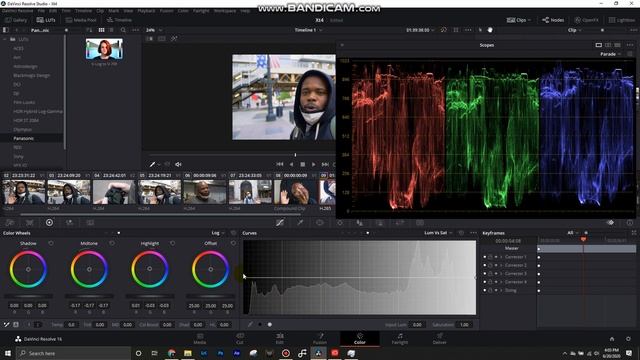The height and width of the screenshot is (360, 640).
Task: Open the Motion Effects palette
Action: tap(90, 223)
